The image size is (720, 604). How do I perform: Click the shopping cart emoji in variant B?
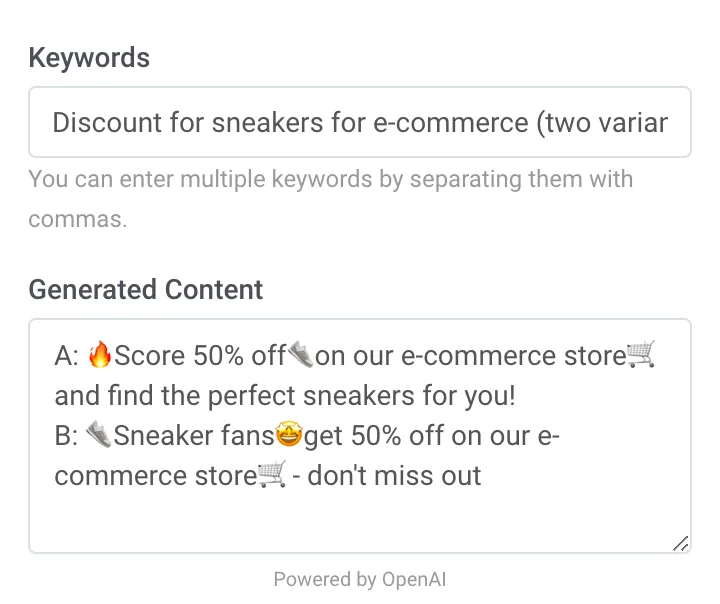click(x=272, y=475)
